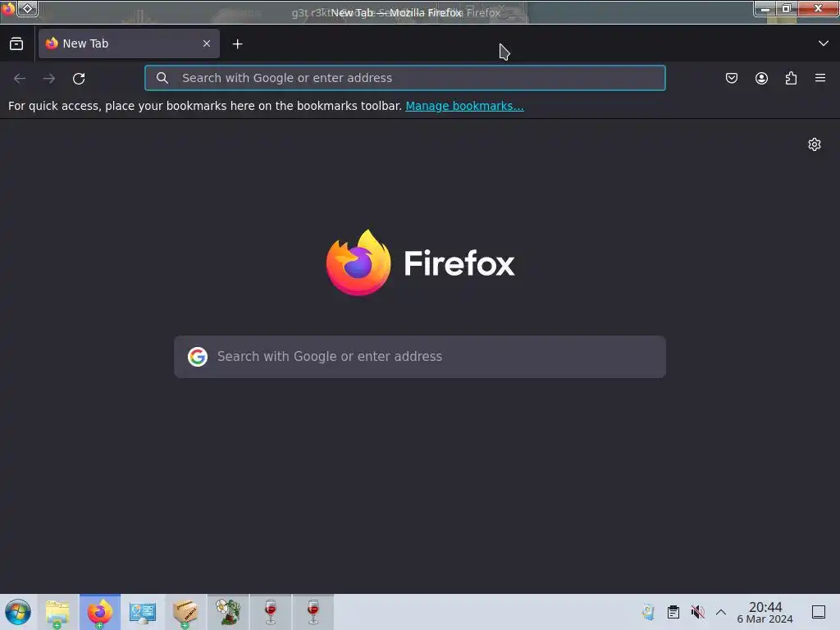Toggle the pin window diamond button in titlebar

(x=27, y=9)
